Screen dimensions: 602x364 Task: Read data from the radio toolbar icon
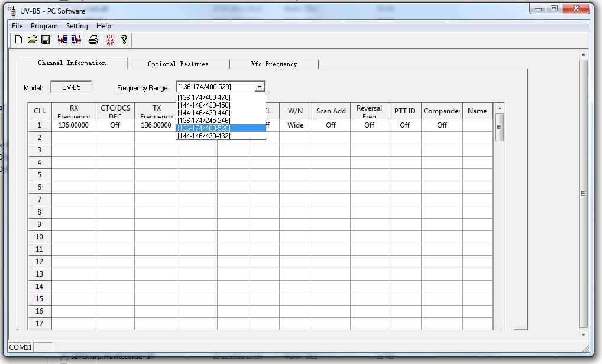(63, 40)
